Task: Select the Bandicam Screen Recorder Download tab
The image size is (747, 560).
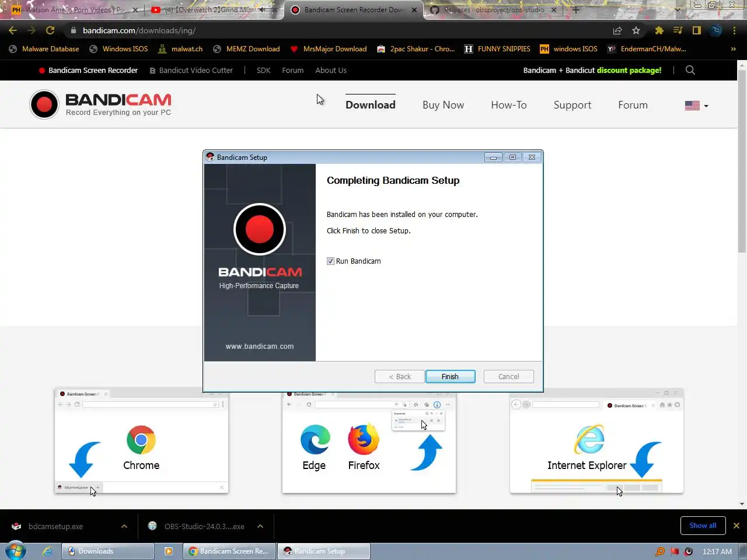Action: coord(354,10)
